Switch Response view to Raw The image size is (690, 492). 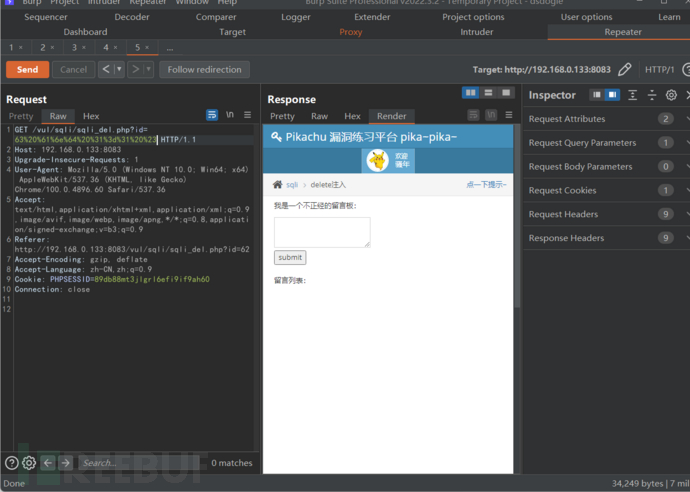tap(319, 116)
